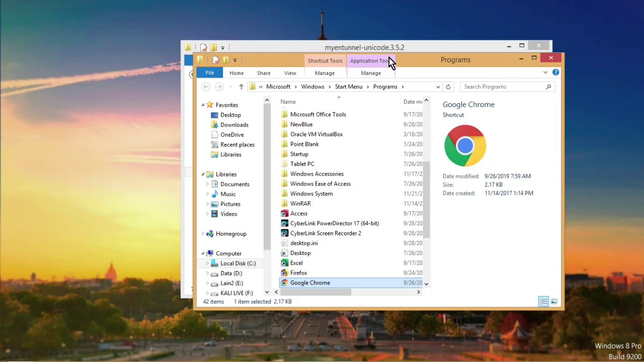The height and width of the screenshot is (362, 644).
Task: Open Manage tab under Shortcut Tools
Action: [x=325, y=73]
